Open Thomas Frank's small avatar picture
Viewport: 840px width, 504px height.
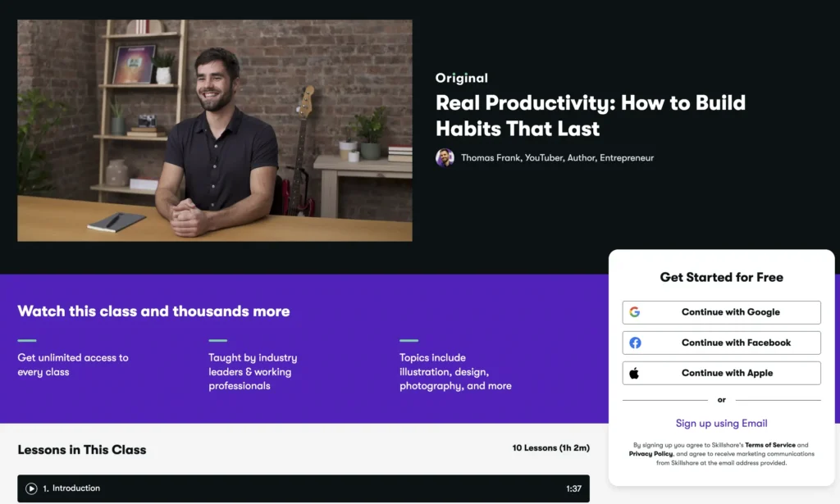tap(445, 157)
